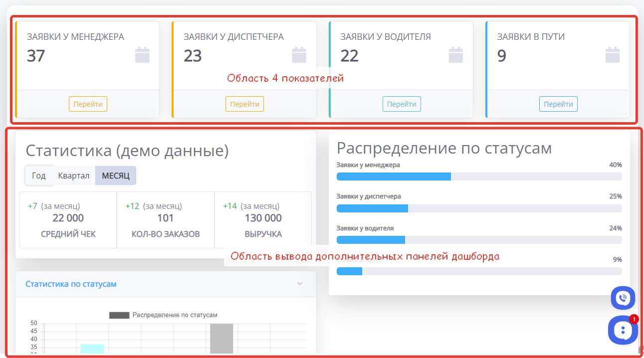Click the Распределение по статусам heading
The width and height of the screenshot is (644, 358).
(444, 148)
